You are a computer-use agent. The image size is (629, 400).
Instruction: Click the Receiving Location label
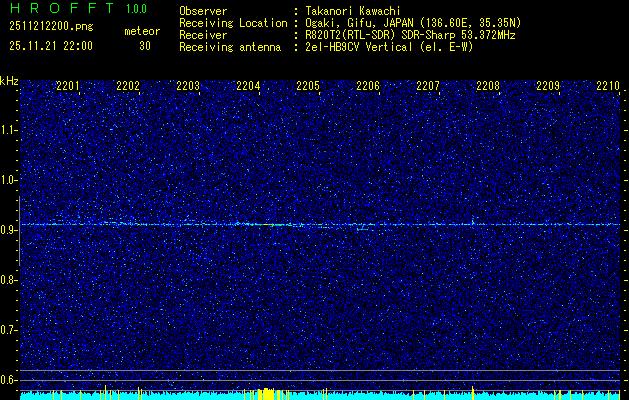(233, 23)
